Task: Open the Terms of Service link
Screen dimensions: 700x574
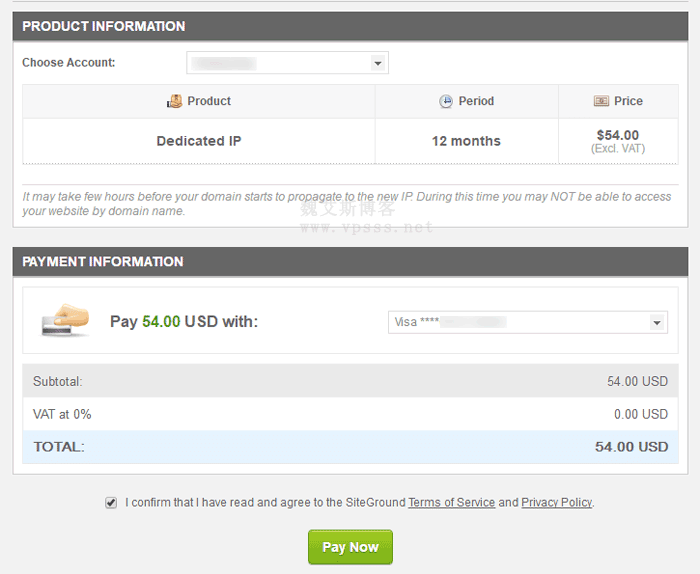Action: point(451,503)
